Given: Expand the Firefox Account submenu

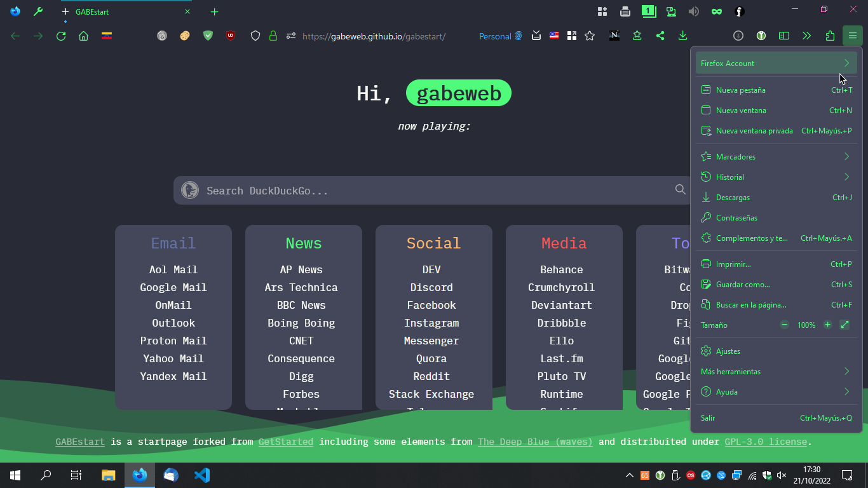Looking at the screenshot, I should [776, 63].
